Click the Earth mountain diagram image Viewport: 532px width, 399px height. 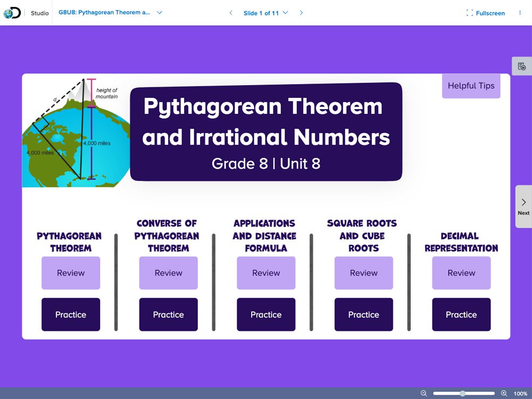(74, 133)
